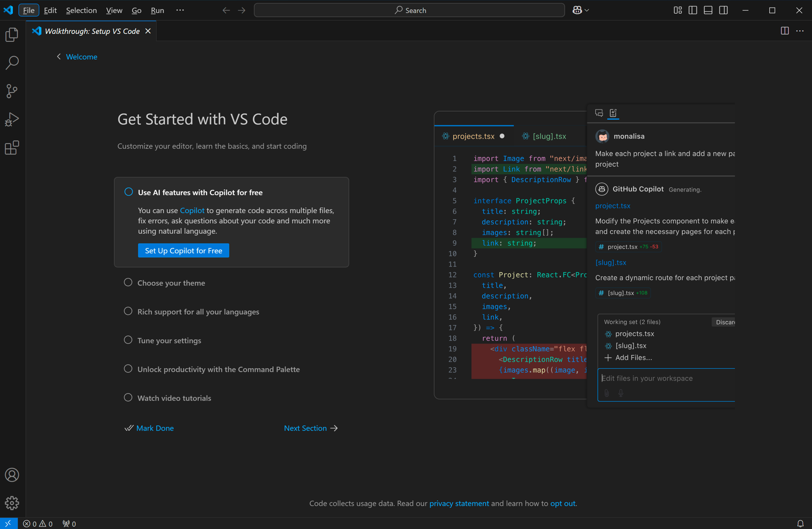Expand the menu bar overflow ellipsis
812x529 pixels.
click(180, 10)
